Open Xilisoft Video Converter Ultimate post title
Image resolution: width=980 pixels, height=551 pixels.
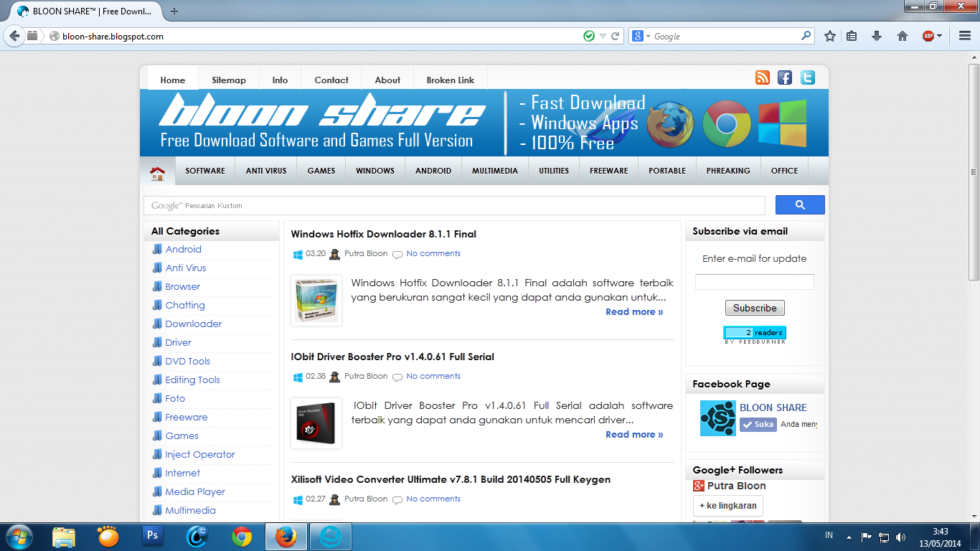(451, 479)
